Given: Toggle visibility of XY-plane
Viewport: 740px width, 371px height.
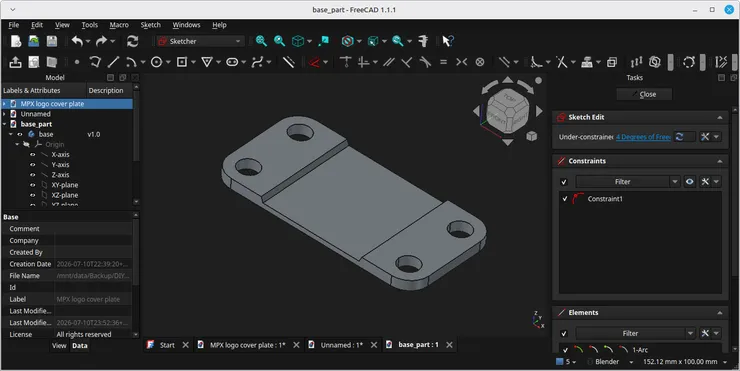Looking at the screenshot, I should (x=33, y=185).
